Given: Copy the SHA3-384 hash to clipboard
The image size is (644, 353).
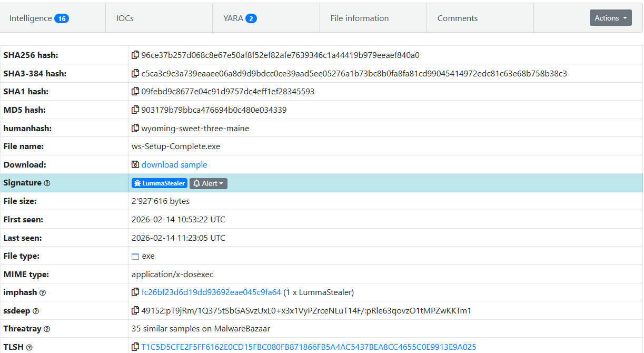Looking at the screenshot, I should tap(135, 74).
